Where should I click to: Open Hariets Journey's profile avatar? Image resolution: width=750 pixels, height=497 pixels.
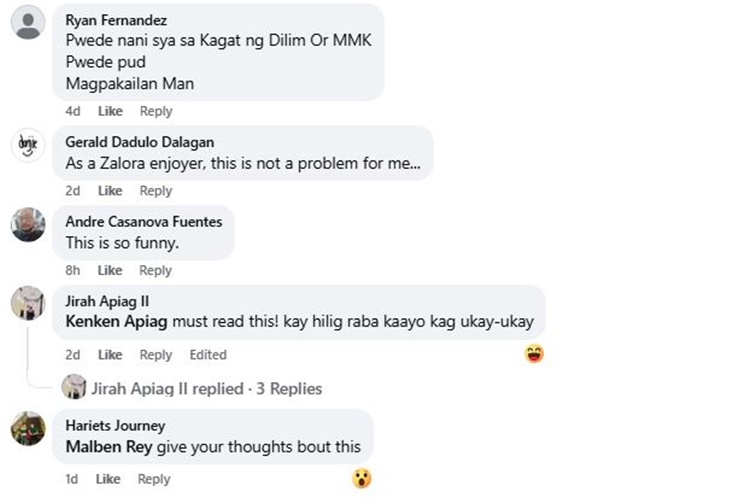[28, 428]
